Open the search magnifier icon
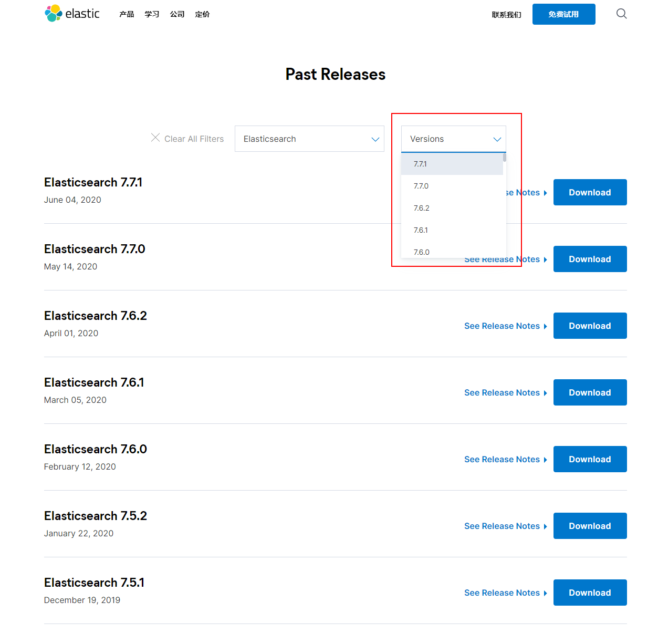This screenshot has width=658, height=644. click(x=621, y=14)
